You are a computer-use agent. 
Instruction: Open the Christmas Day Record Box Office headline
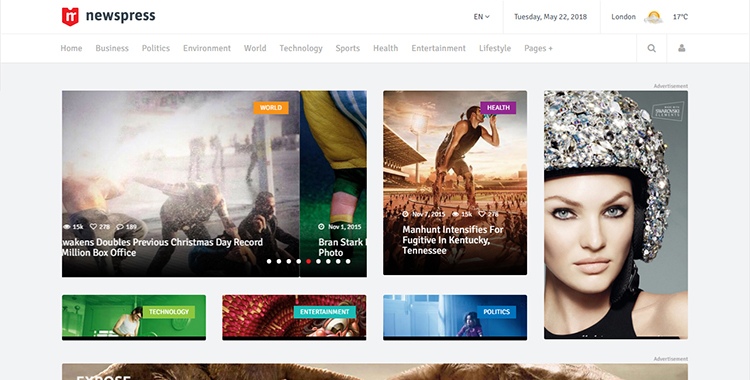click(162, 247)
